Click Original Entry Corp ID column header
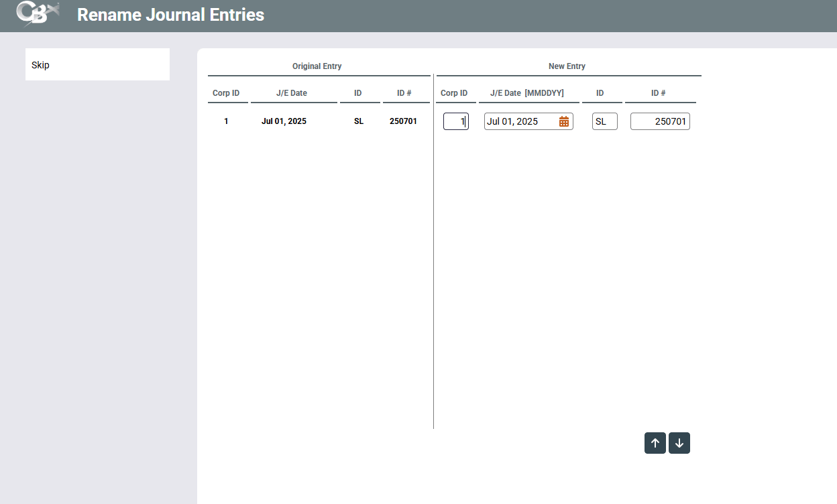 coord(226,93)
